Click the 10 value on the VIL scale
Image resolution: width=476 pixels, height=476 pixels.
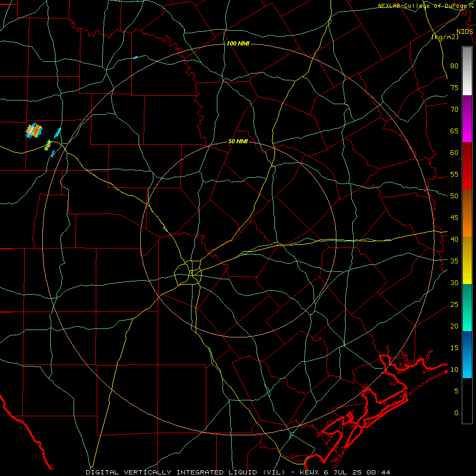(x=454, y=370)
